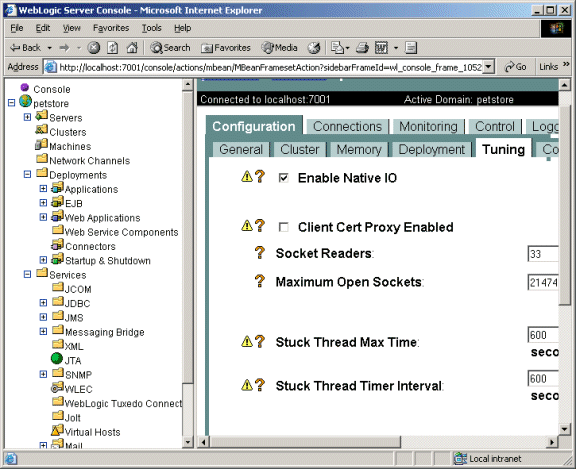The image size is (576, 469).
Task: Open the View menu
Action: tap(71, 28)
